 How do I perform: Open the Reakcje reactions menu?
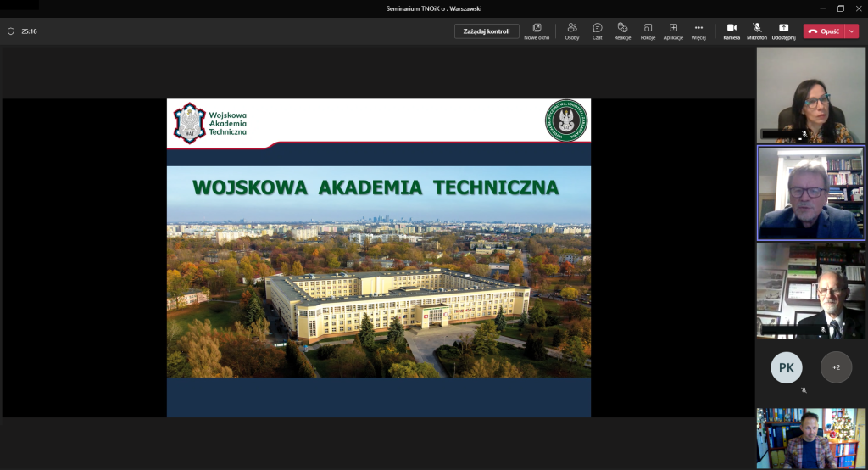622,31
